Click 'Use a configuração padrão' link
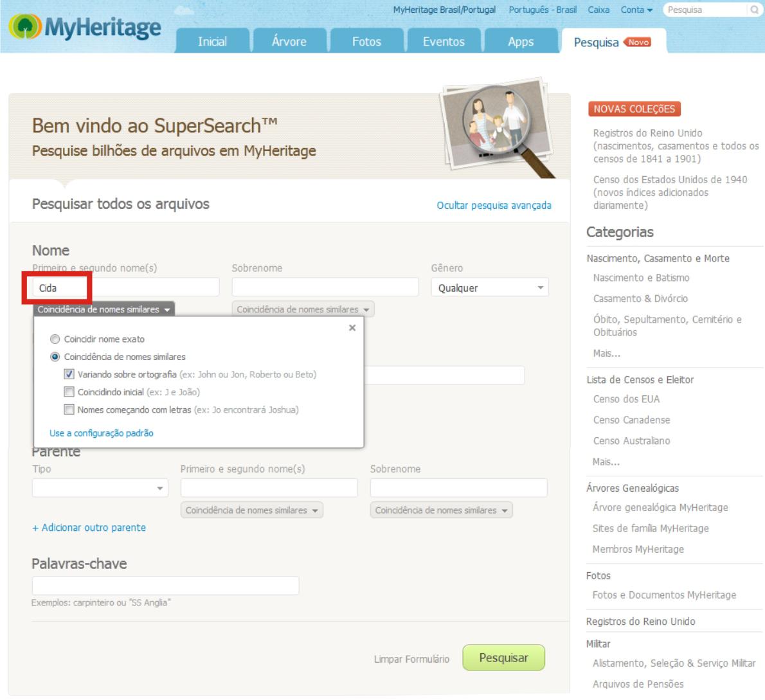Screen dimensions: 765x700 102,433
